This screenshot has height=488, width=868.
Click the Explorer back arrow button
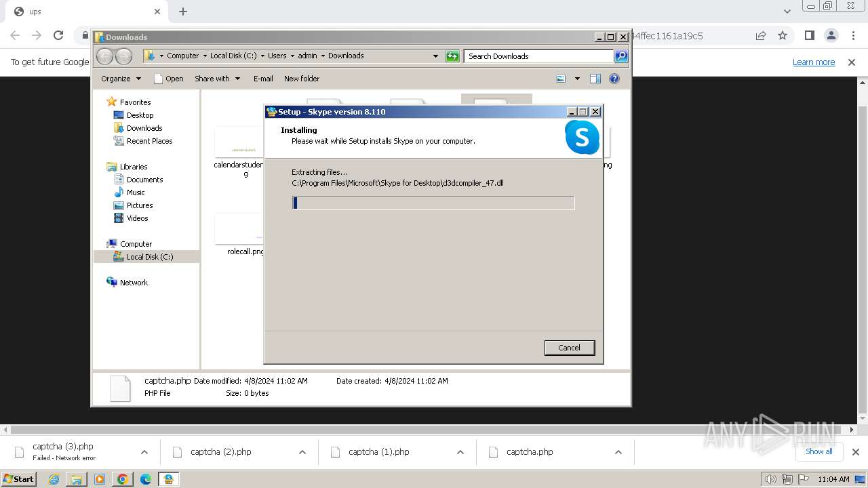pos(104,56)
